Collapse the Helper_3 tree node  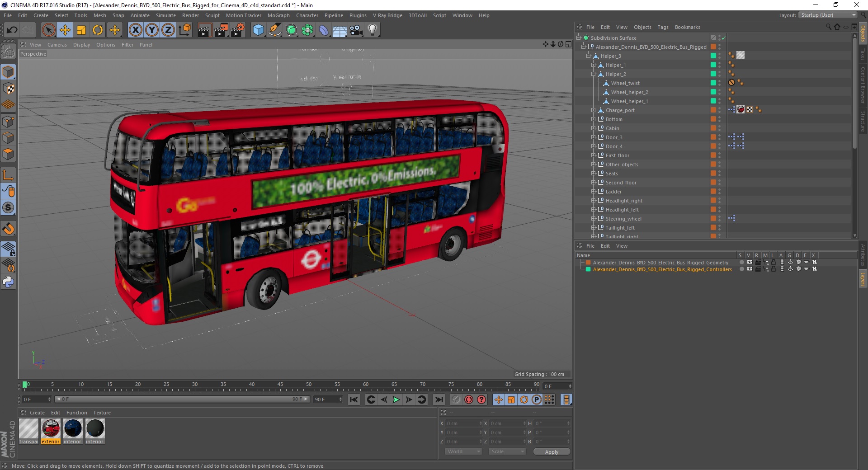click(589, 56)
